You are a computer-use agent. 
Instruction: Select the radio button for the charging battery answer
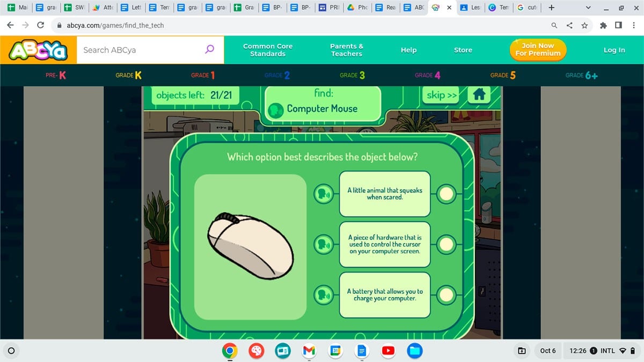pyautogui.click(x=446, y=294)
